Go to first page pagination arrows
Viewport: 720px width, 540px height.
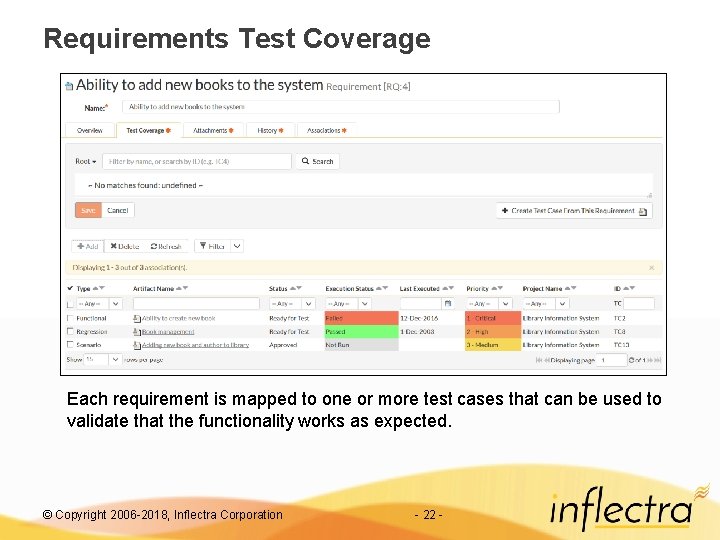539,360
